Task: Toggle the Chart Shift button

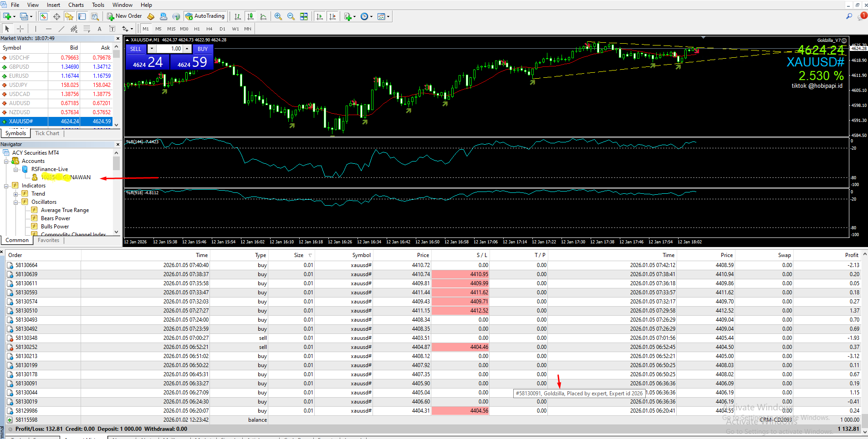Action: point(332,16)
